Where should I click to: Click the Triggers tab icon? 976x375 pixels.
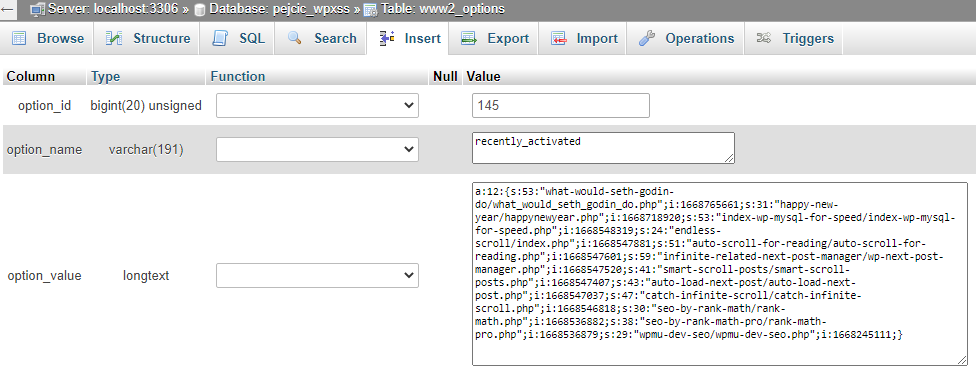764,38
